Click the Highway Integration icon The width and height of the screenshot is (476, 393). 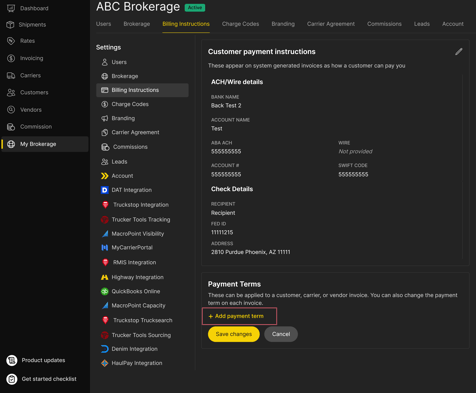pyautogui.click(x=105, y=277)
